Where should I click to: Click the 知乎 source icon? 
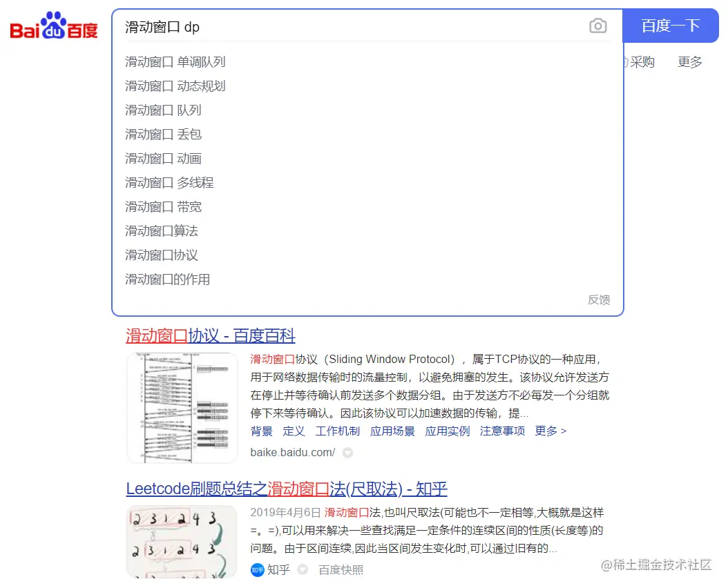[x=257, y=570]
